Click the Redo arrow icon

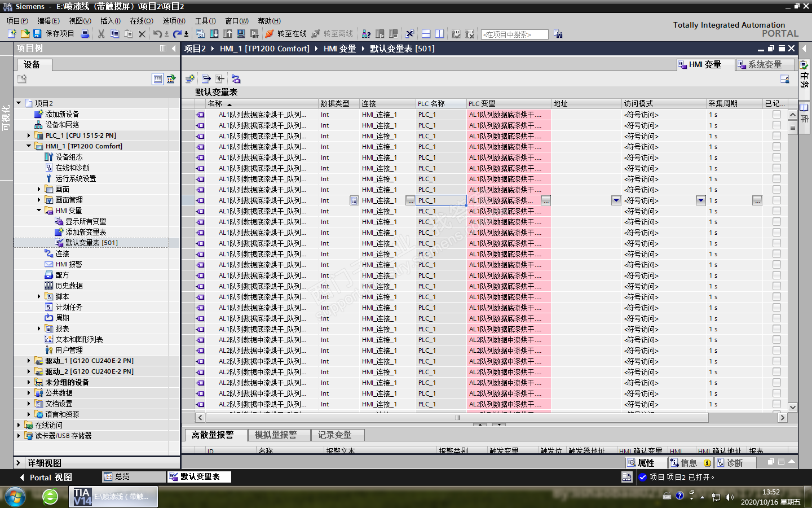[x=178, y=34]
